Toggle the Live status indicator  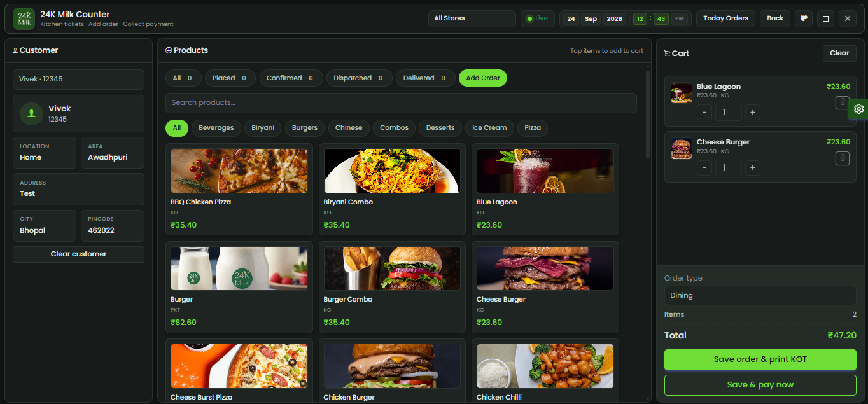tap(537, 18)
